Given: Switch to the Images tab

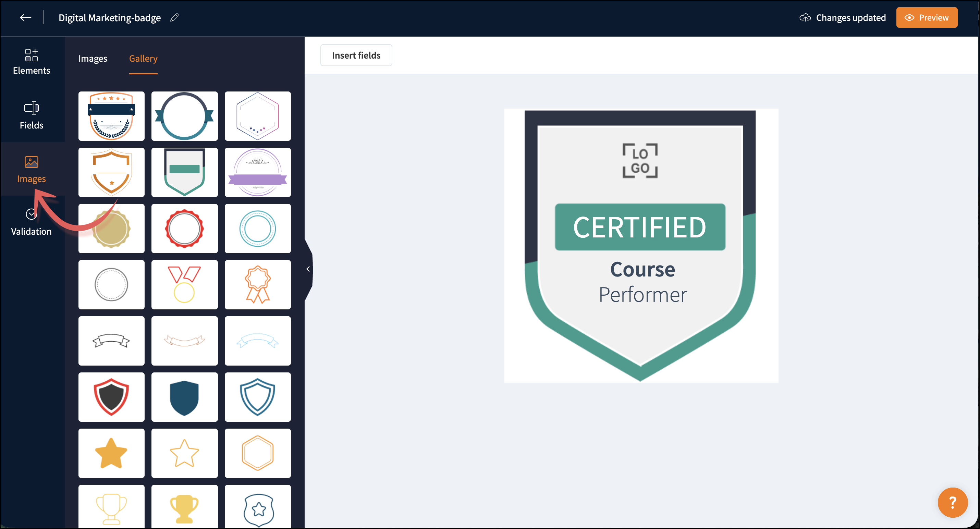Looking at the screenshot, I should click(93, 59).
